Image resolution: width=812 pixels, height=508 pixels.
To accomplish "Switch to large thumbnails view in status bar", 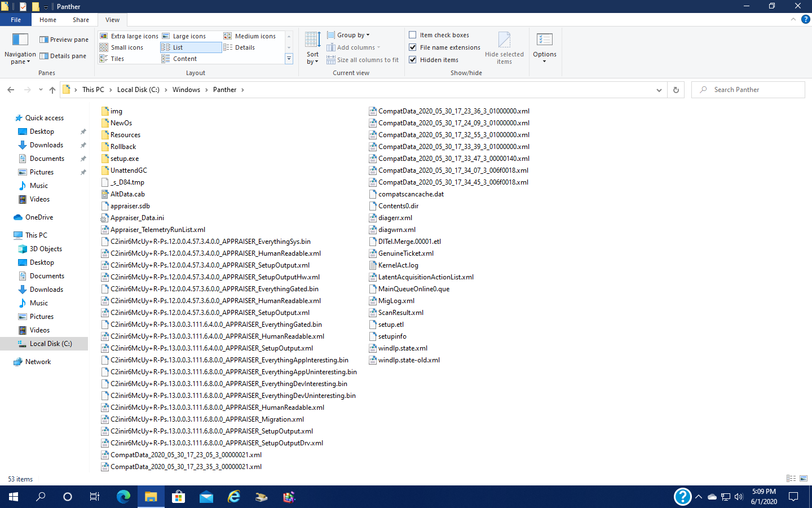I will point(804,479).
